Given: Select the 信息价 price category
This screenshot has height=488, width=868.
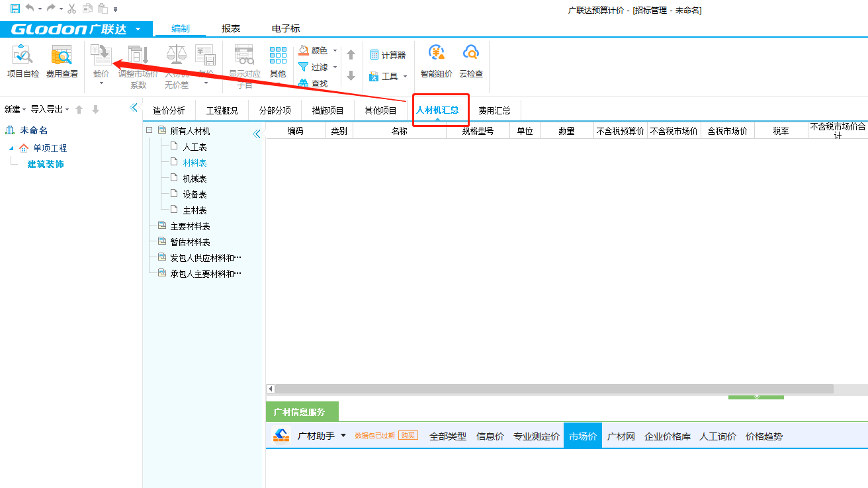Looking at the screenshot, I should (x=490, y=436).
